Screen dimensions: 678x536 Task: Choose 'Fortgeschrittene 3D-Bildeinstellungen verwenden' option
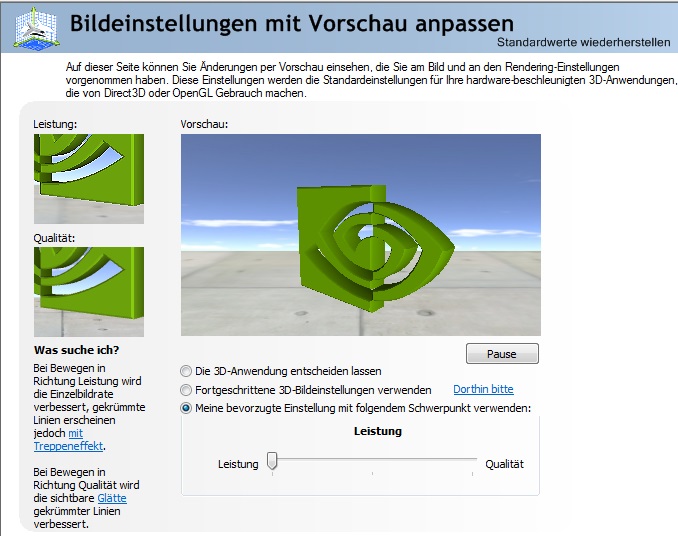186,390
